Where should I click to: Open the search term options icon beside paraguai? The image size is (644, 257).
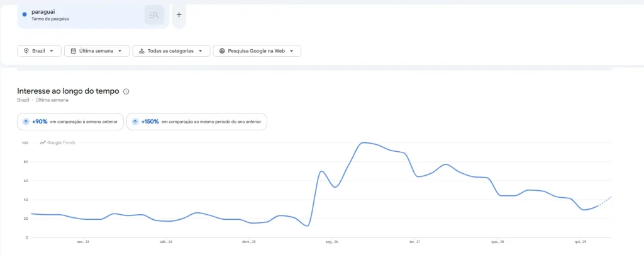pyautogui.click(x=154, y=15)
